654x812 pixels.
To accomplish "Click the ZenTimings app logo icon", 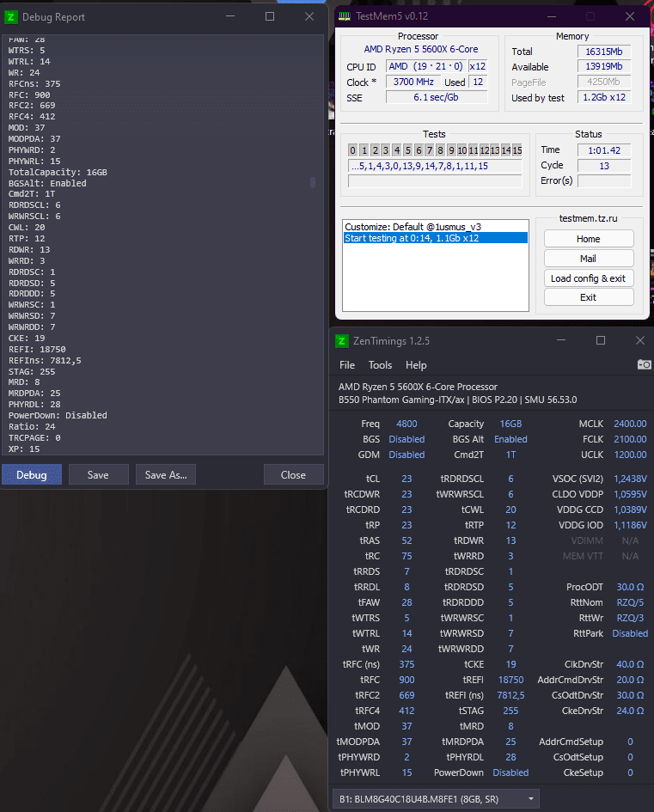I will (x=342, y=341).
